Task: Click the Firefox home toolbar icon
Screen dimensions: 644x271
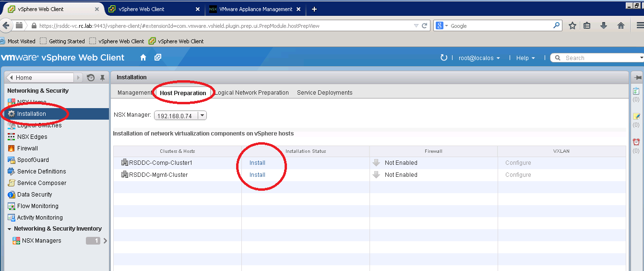Action: [x=620, y=26]
